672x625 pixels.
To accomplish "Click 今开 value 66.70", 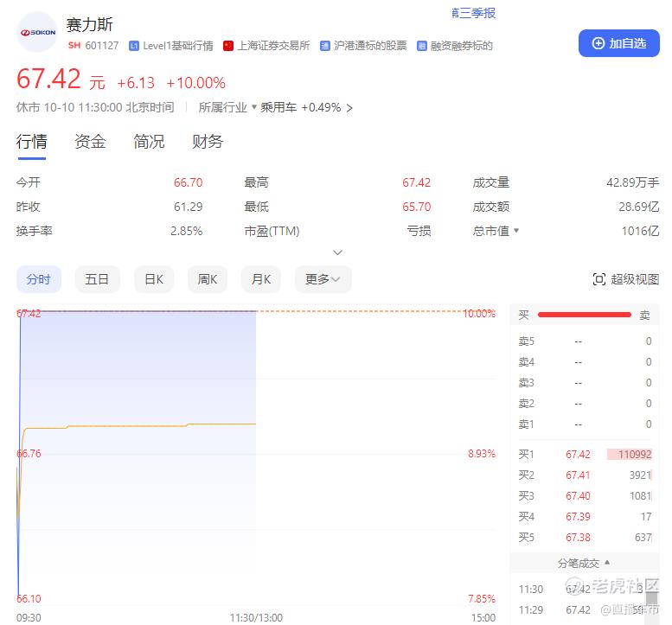I will [189, 182].
